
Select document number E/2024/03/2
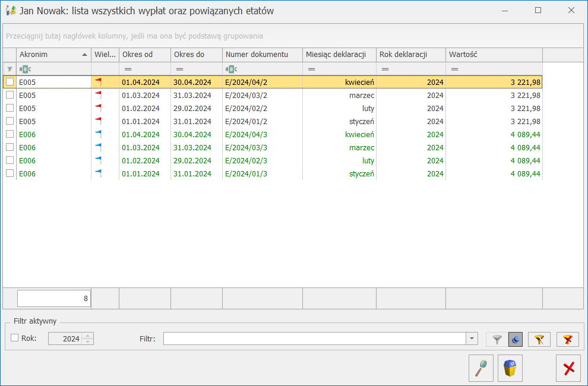(246, 95)
